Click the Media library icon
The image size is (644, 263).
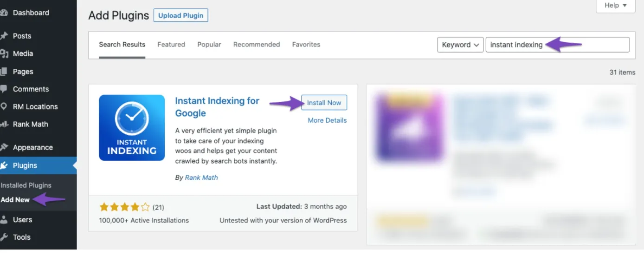pos(4,53)
